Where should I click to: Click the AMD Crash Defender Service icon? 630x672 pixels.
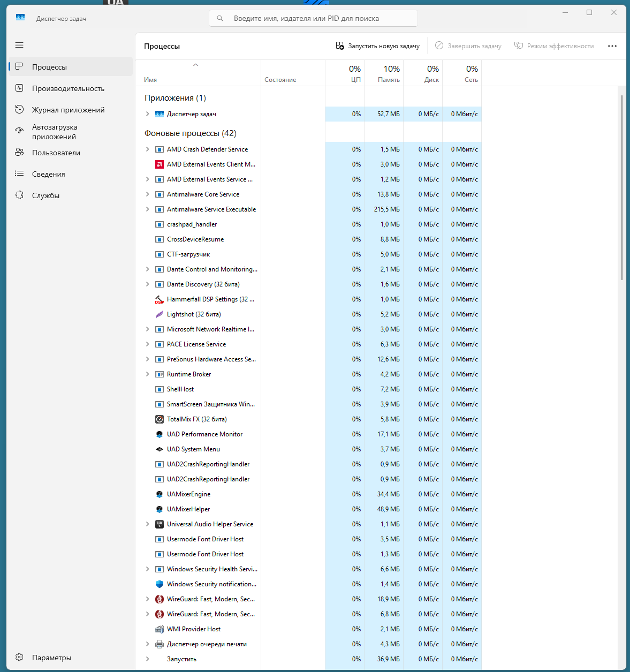pyautogui.click(x=160, y=149)
